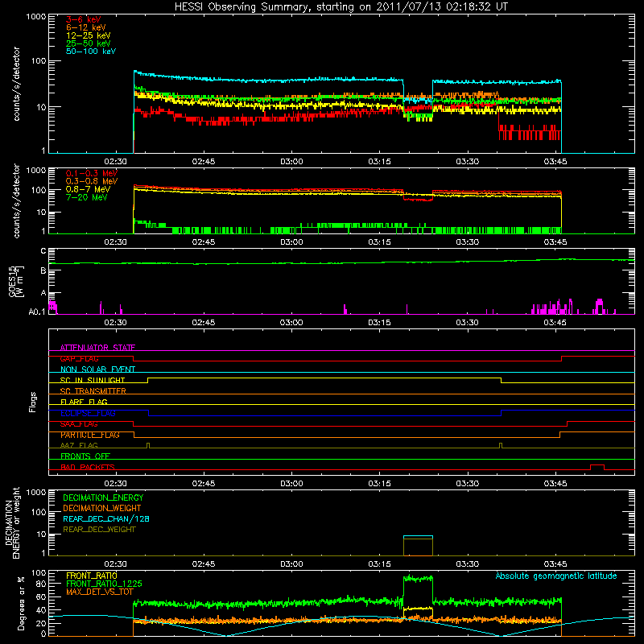
Task: Click the vertical Flags axis title
Action: [33, 402]
